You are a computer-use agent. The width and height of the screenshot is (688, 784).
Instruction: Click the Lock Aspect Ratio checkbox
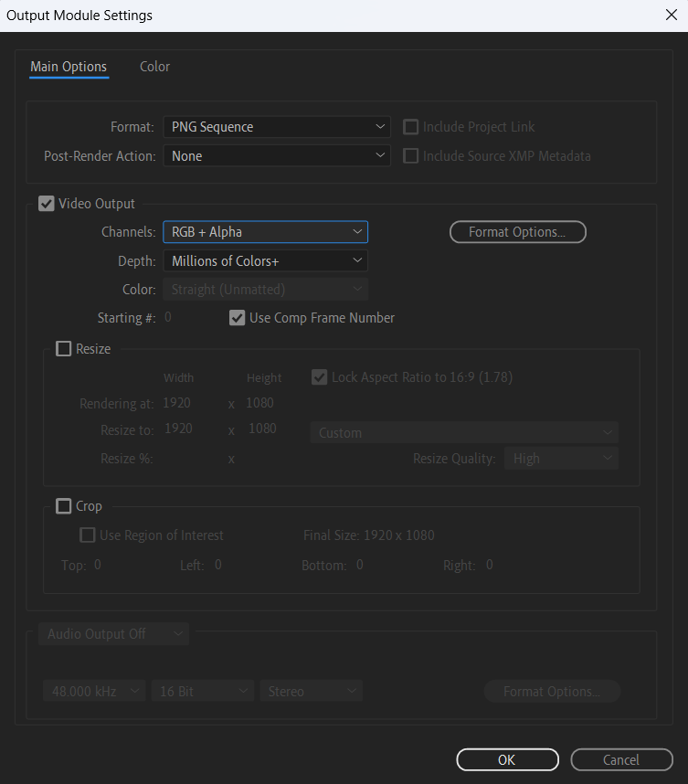coord(320,377)
